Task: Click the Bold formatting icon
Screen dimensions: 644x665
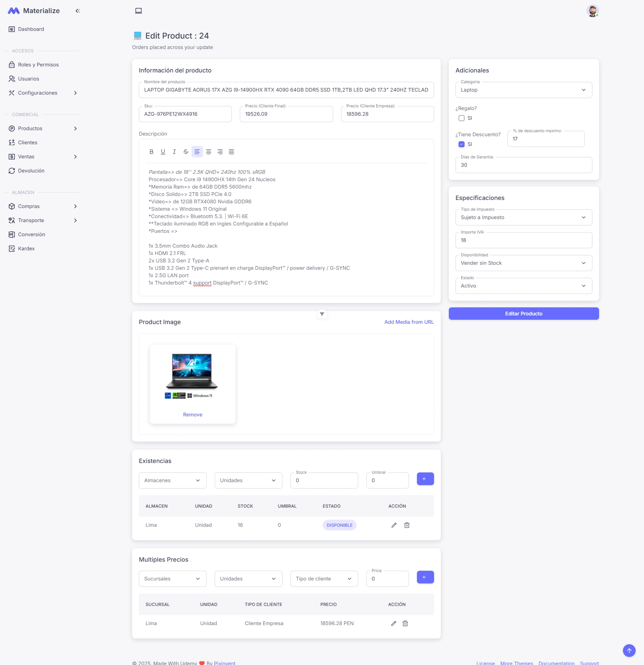Action: tap(151, 152)
